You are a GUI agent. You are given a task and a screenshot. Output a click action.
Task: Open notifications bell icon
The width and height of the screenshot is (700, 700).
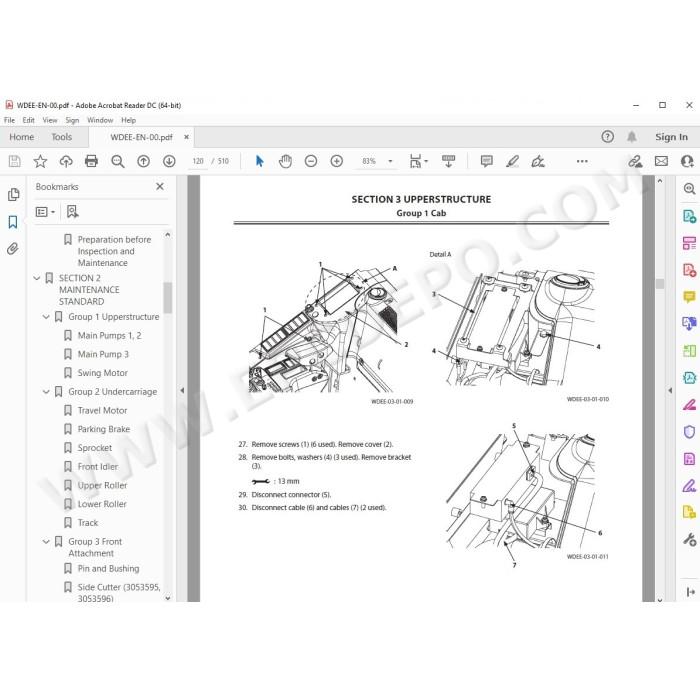(x=632, y=137)
